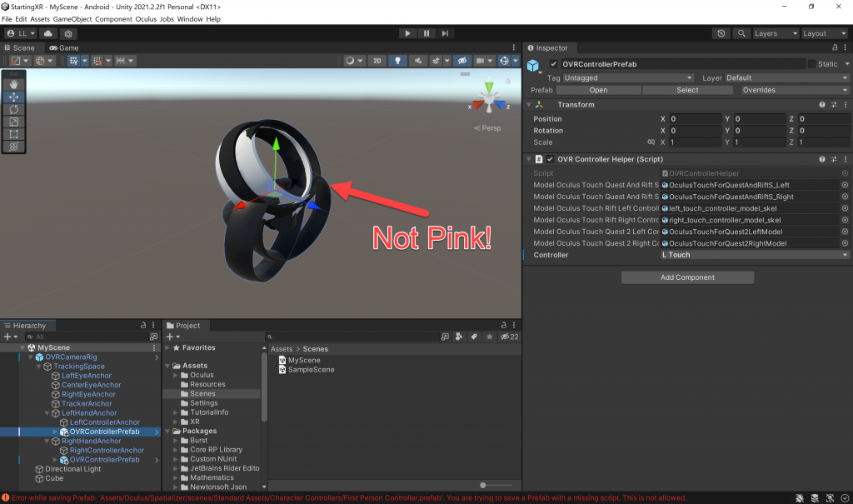Collapse the Transform component
This screenshot has height=504, width=853.
point(529,104)
